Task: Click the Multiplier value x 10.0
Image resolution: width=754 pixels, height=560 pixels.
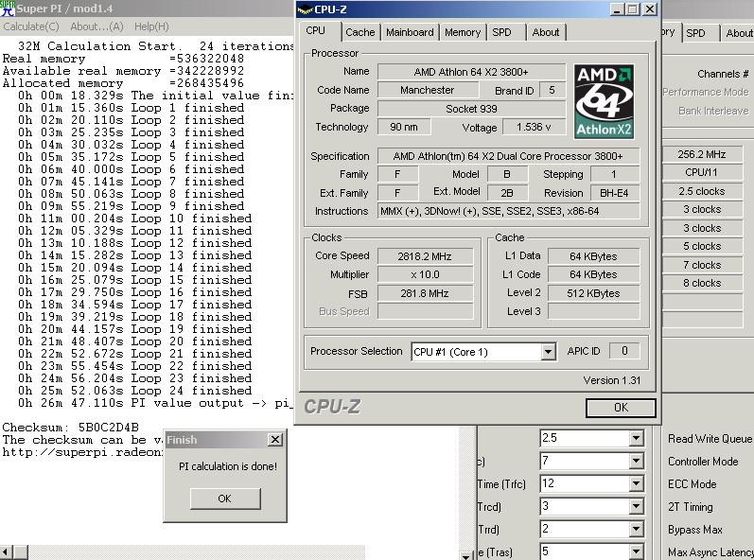Action: (x=425, y=274)
